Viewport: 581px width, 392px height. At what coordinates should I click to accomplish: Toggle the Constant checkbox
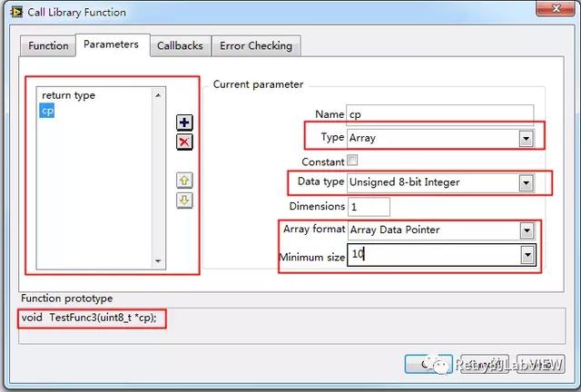[x=352, y=161]
